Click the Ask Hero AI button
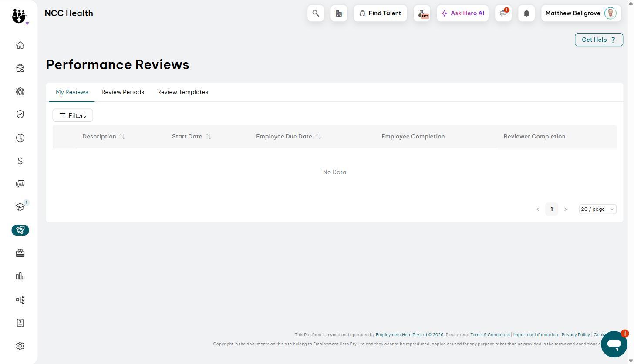Screen dimensions: 634x364 pos(462,13)
